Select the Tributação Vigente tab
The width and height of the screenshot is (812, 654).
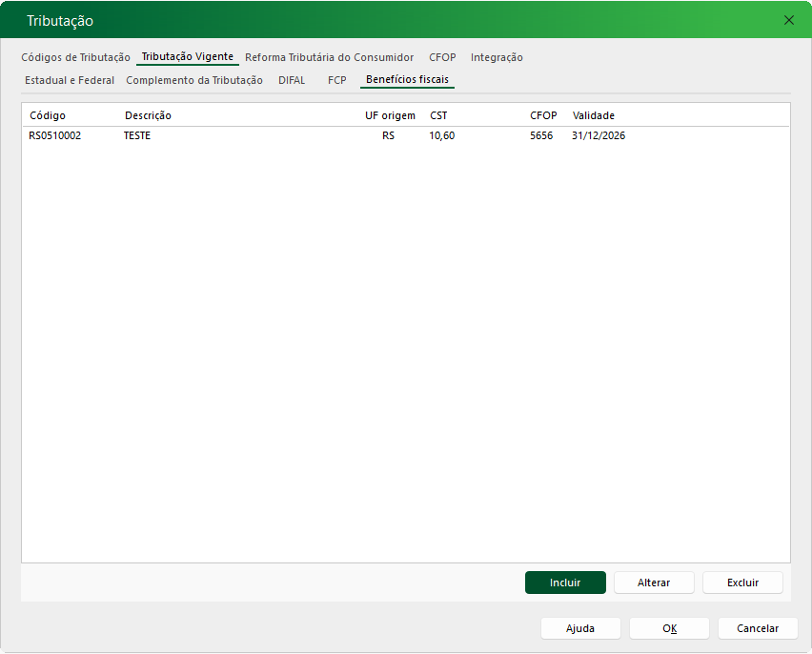187,57
